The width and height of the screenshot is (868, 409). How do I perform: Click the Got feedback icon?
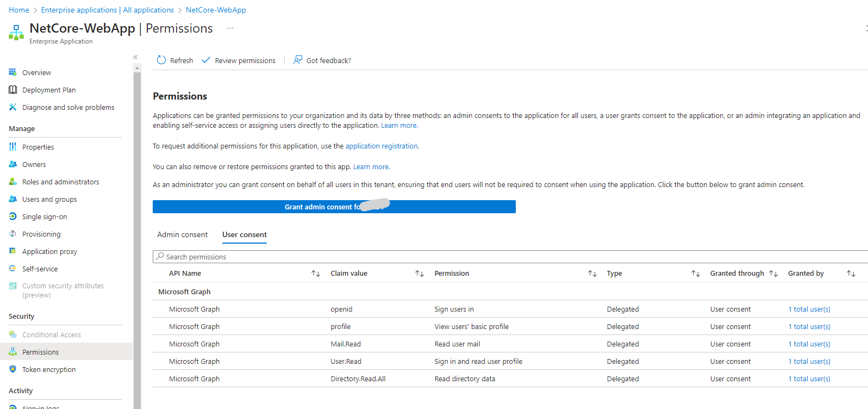(298, 60)
